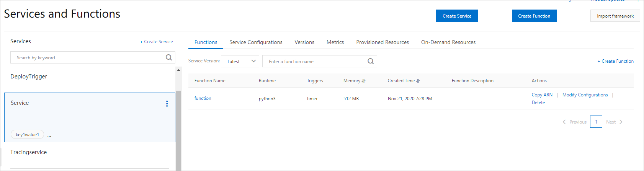This screenshot has width=644, height=171.
Task: Click the search magnifier in Services search
Action: tap(168, 57)
